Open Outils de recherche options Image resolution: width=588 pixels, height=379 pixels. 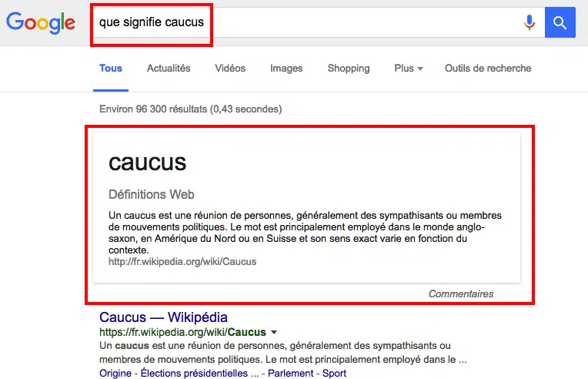coord(488,69)
